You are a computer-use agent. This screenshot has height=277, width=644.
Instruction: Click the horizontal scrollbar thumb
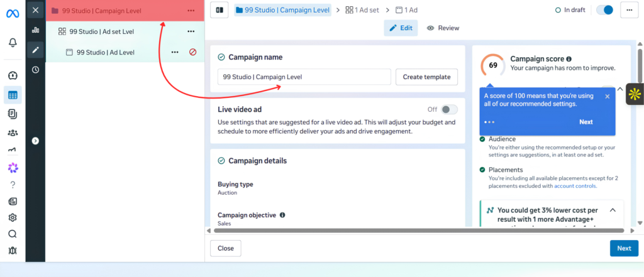pyautogui.click(x=419, y=231)
